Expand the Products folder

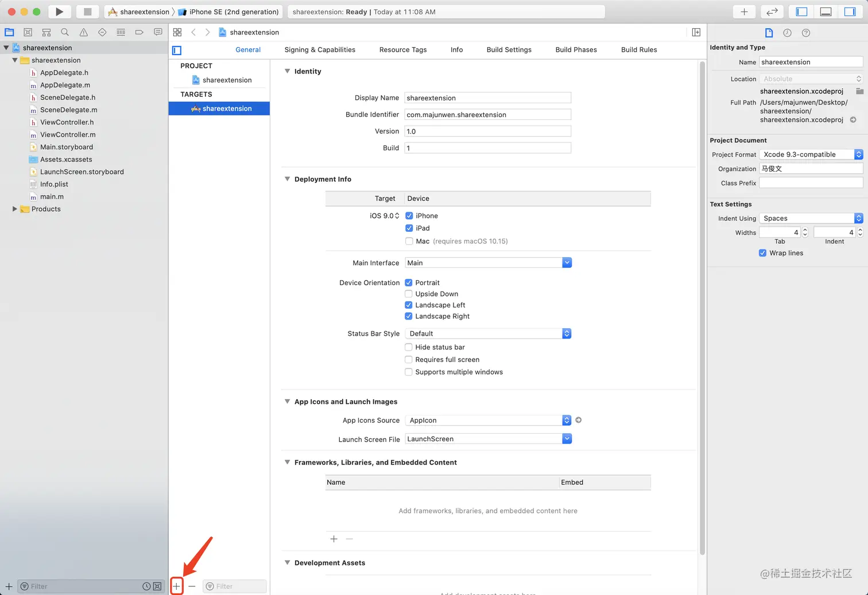[x=14, y=209]
